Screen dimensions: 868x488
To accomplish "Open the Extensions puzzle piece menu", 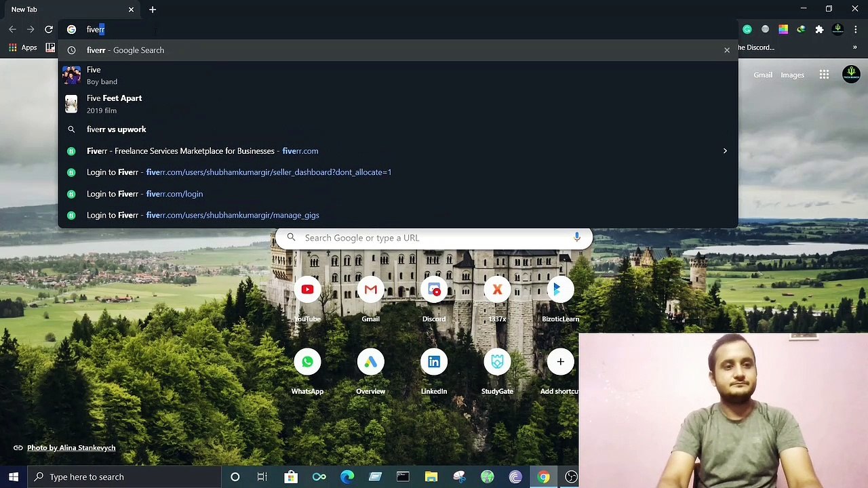I will (819, 29).
